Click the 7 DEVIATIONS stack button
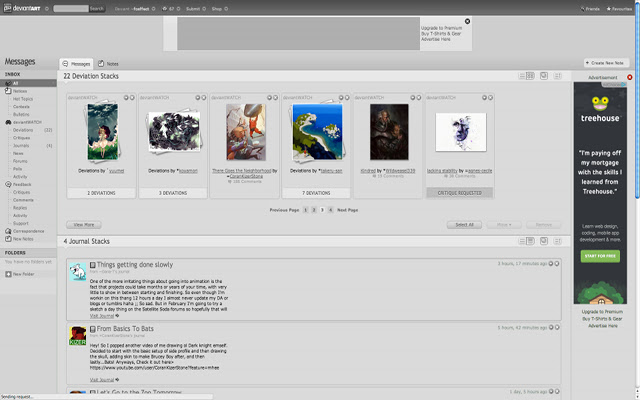 (316, 193)
